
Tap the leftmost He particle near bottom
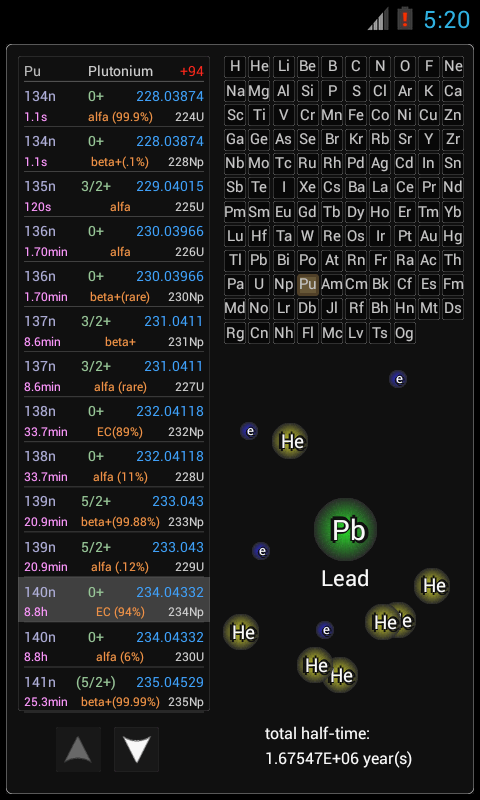click(x=241, y=632)
